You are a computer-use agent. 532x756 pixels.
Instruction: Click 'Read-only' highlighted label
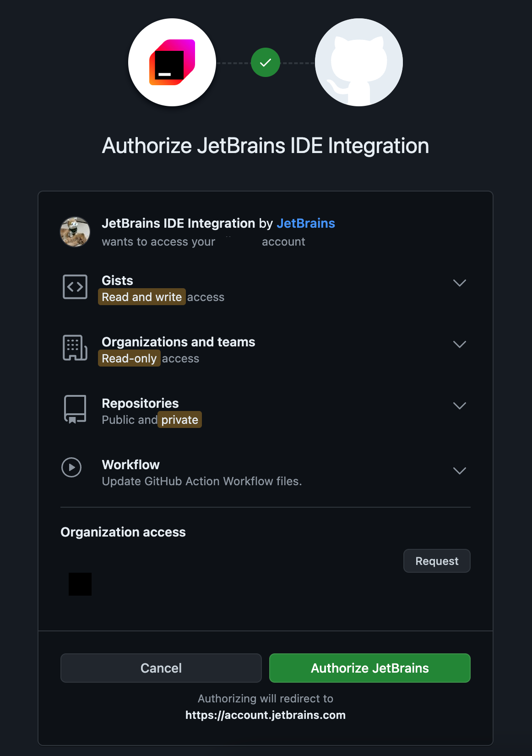click(129, 358)
